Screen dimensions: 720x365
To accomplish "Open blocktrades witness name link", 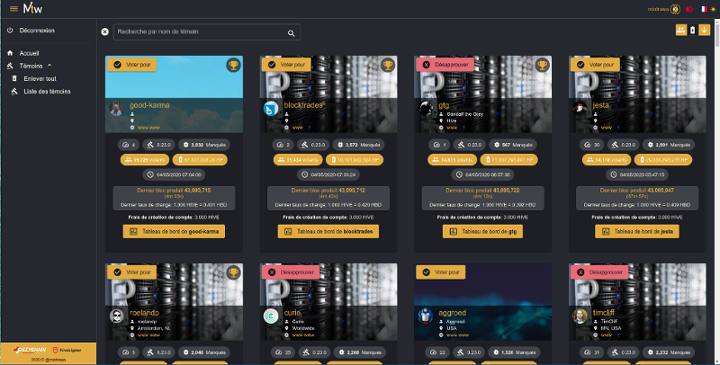I will tap(303, 105).
